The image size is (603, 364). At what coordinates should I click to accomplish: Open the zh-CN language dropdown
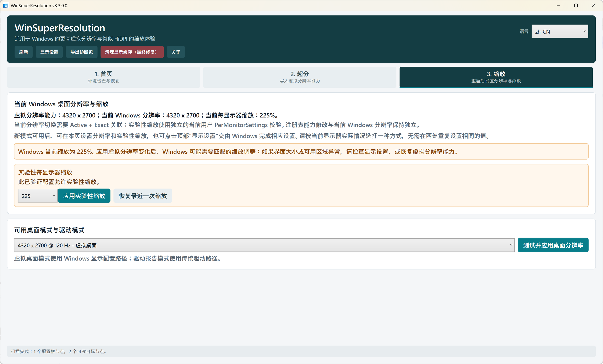(560, 32)
